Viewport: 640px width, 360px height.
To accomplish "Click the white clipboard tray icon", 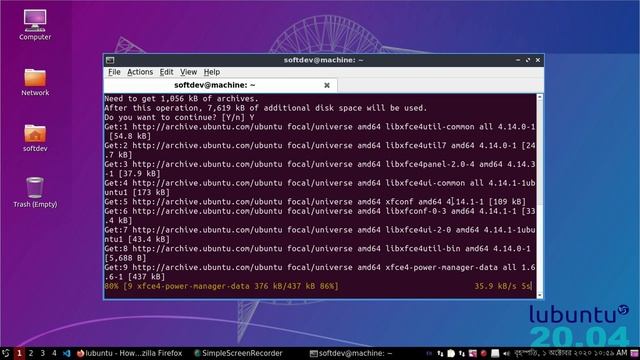I will point(451,353).
